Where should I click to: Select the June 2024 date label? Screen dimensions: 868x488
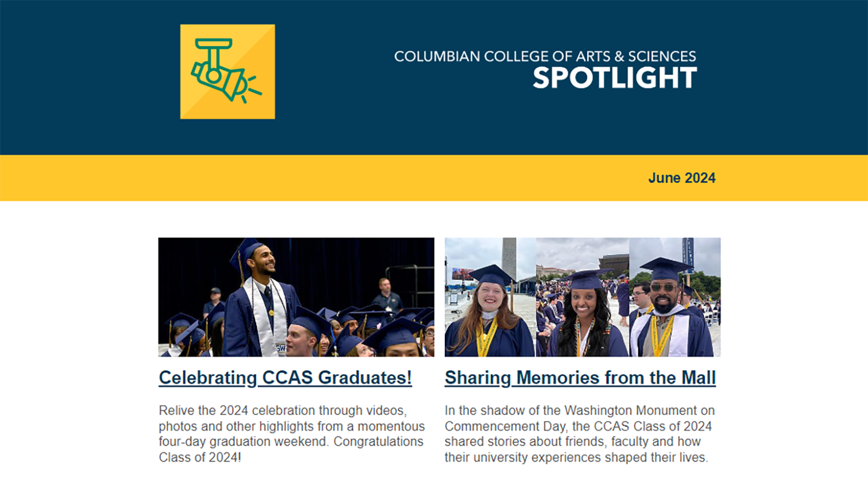[682, 177]
